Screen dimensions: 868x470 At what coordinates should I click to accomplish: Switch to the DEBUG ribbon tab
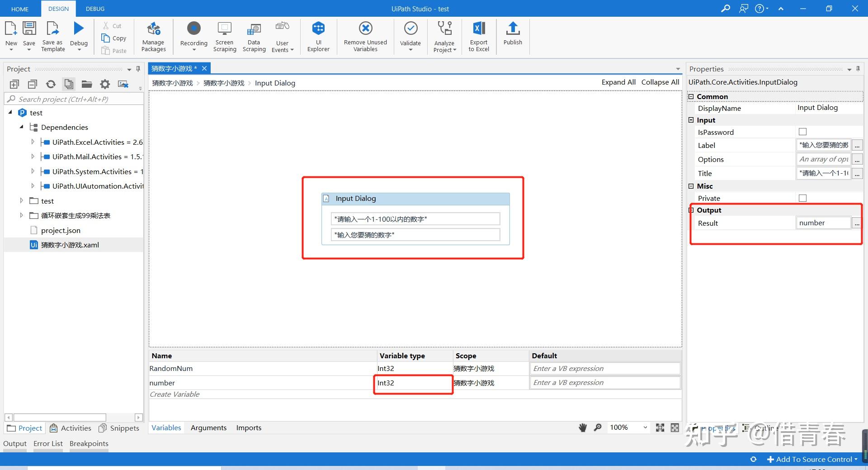(x=94, y=8)
